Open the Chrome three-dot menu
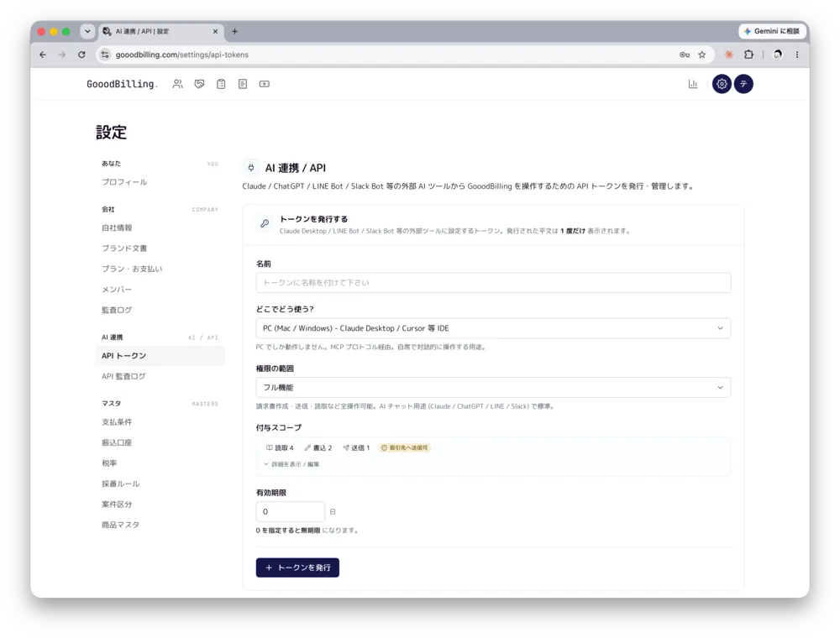The width and height of the screenshot is (840, 638). point(797,55)
